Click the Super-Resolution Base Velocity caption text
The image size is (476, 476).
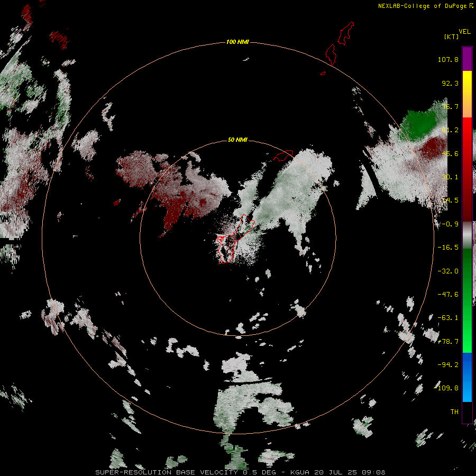(x=167, y=472)
